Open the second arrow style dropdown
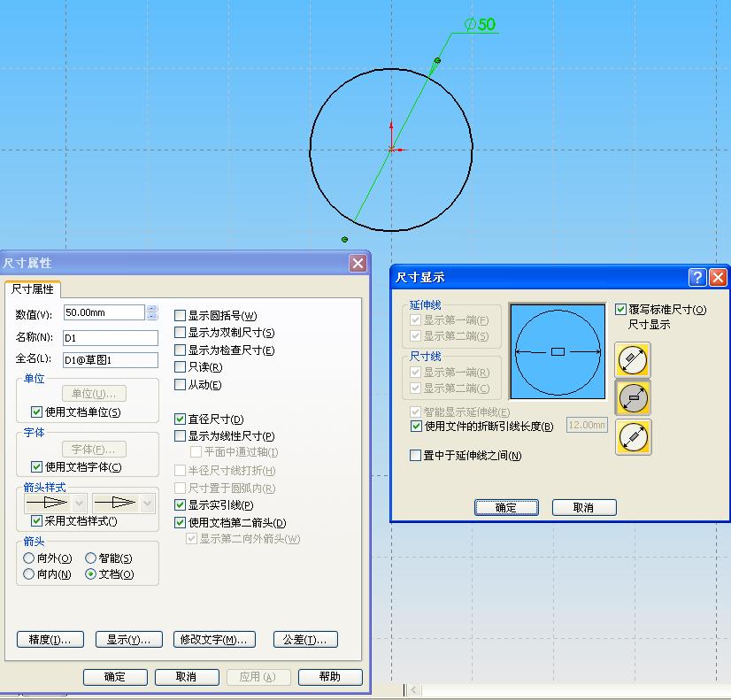Screen dimensions: 731x700 point(148,503)
